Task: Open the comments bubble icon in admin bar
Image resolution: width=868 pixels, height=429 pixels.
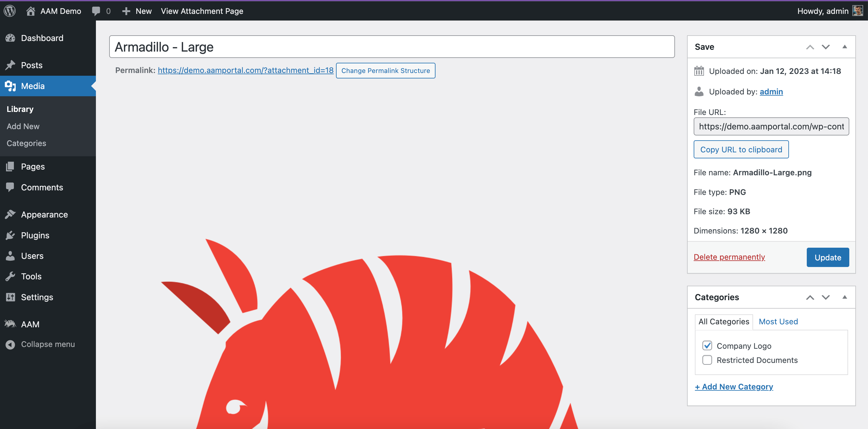Action: pyautogui.click(x=96, y=11)
